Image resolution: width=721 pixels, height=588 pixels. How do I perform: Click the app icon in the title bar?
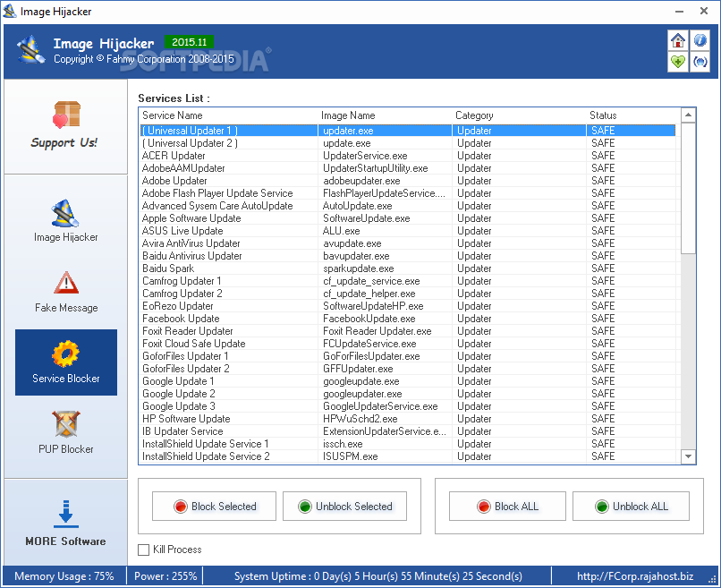pyautogui.click(x=10, y=11)
